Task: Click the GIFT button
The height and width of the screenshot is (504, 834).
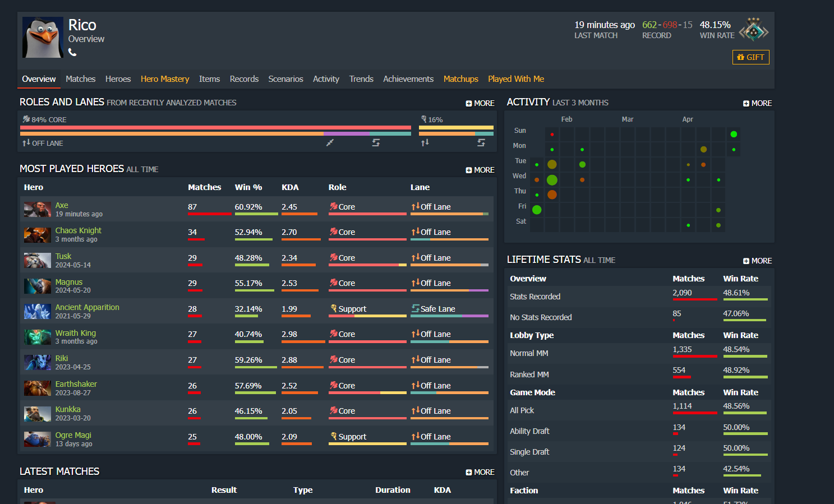Action: (750, 57)
